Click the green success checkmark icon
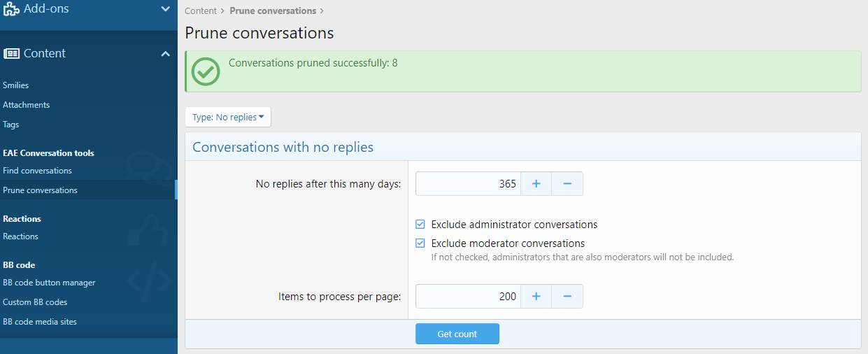The width and height of the screenshot is (868, 354). tap(206, 71)
